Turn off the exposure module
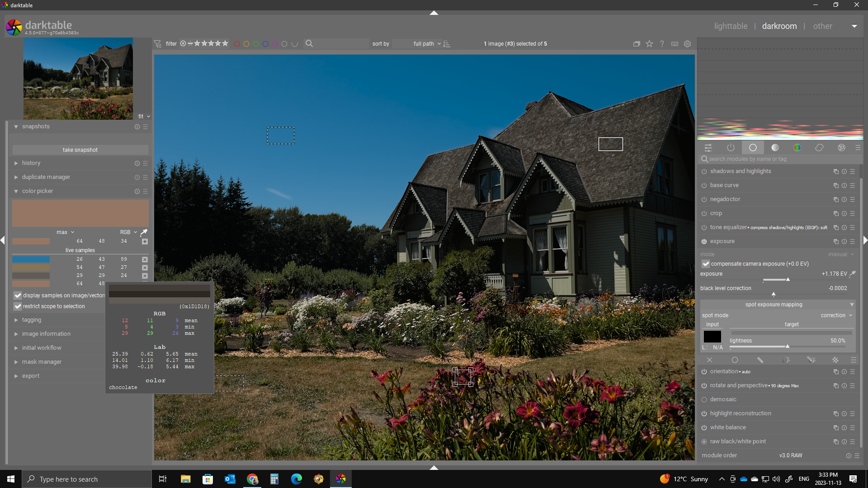This screenshot has width=868, height=488. [704, 241]
